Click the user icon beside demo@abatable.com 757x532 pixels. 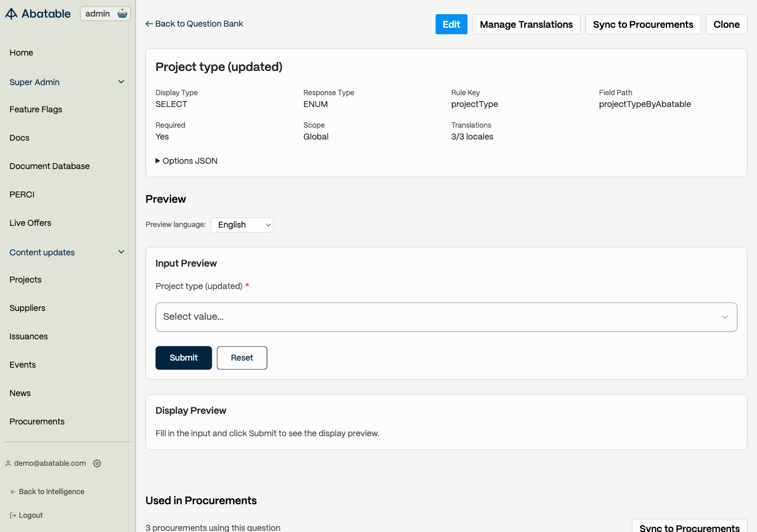(8, 463)
